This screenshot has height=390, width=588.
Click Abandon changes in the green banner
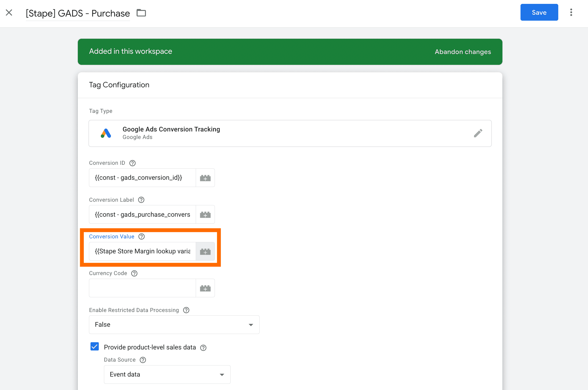[463, 52]
